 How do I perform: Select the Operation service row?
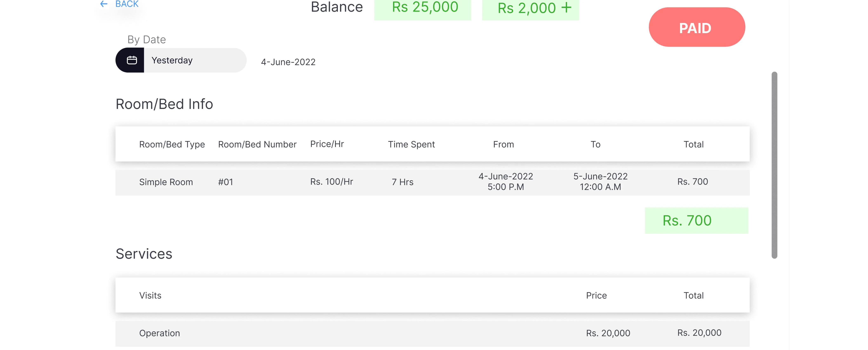(x=432, y=333)
